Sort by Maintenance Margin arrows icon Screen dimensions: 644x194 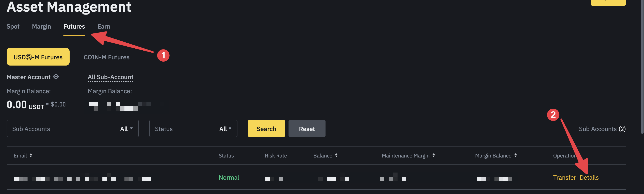click(433, 155)
